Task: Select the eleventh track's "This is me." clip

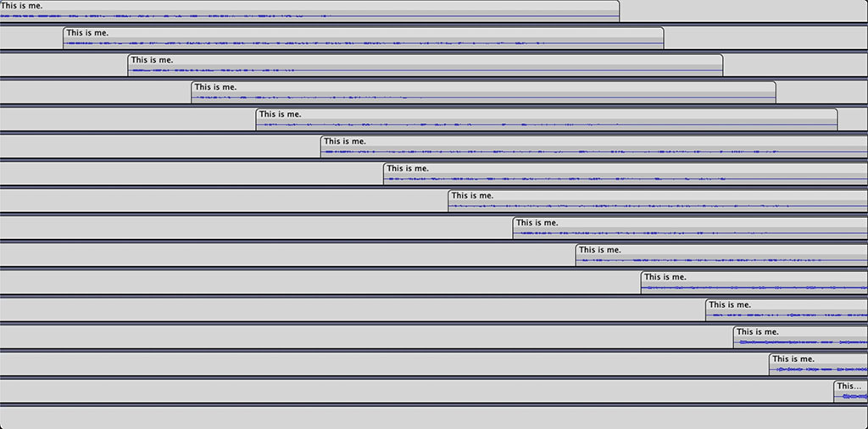Action: click(x=665, y=277)
